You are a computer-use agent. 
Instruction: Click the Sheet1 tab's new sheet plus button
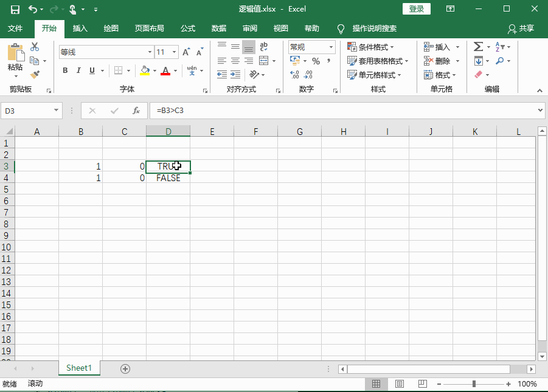tap(125, 368)
